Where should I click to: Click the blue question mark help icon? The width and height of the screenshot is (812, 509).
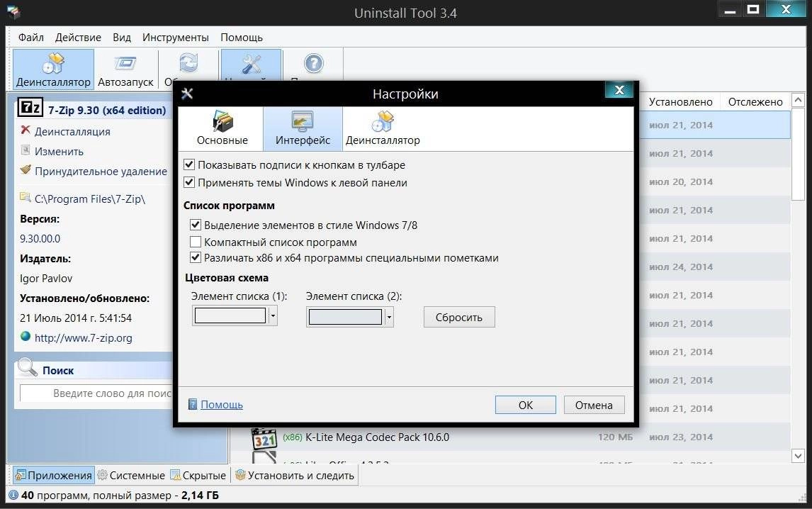coord(313,63)
